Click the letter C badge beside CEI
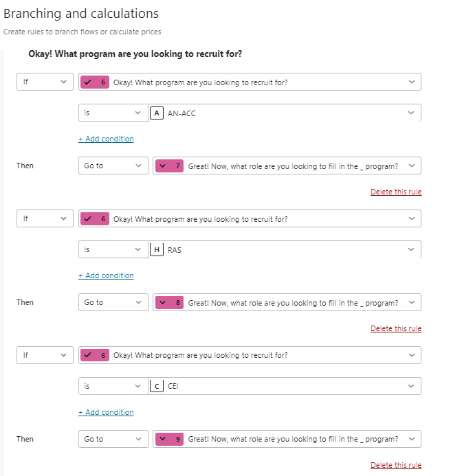This screenshot has height=476, width=451. 157,386
